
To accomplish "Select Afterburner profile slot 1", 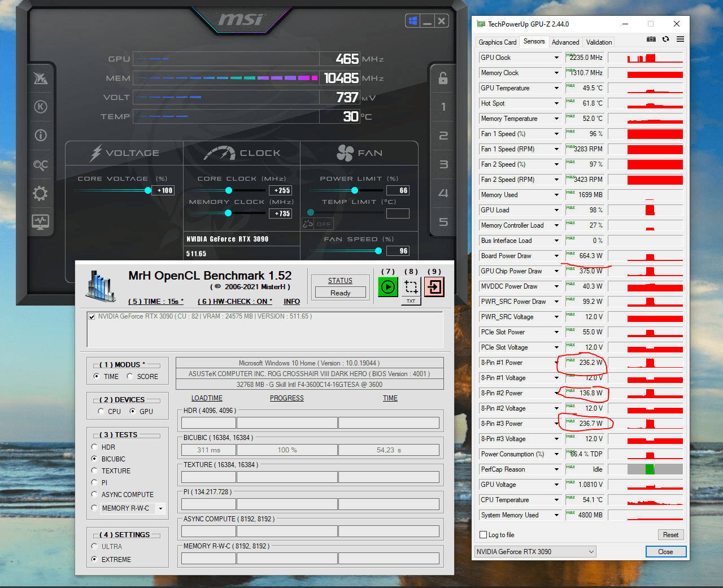I will [x=443, y=107].
